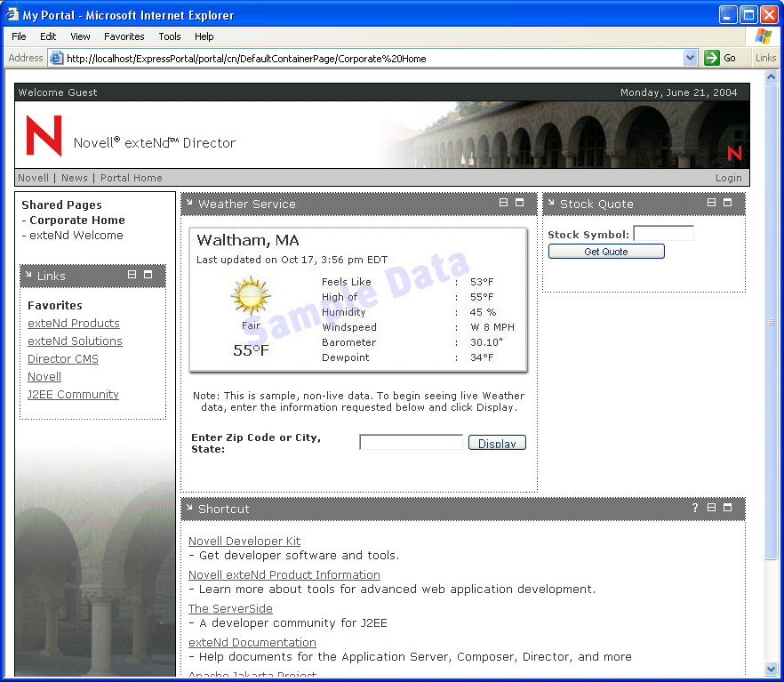Open the File menu

click(x=19, y=36)
